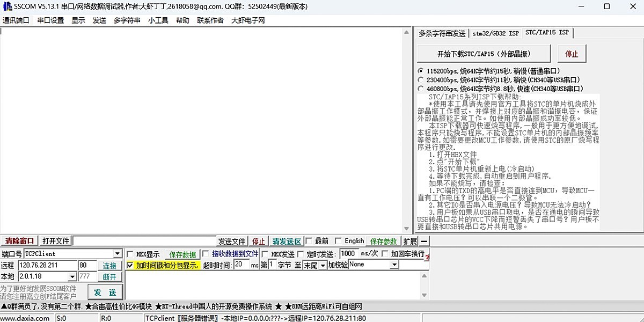Image resolution: width=644 pixels, height=322 pixels.
Task: Enable the HEX显示 checkbox
Action: coord(130,253)
